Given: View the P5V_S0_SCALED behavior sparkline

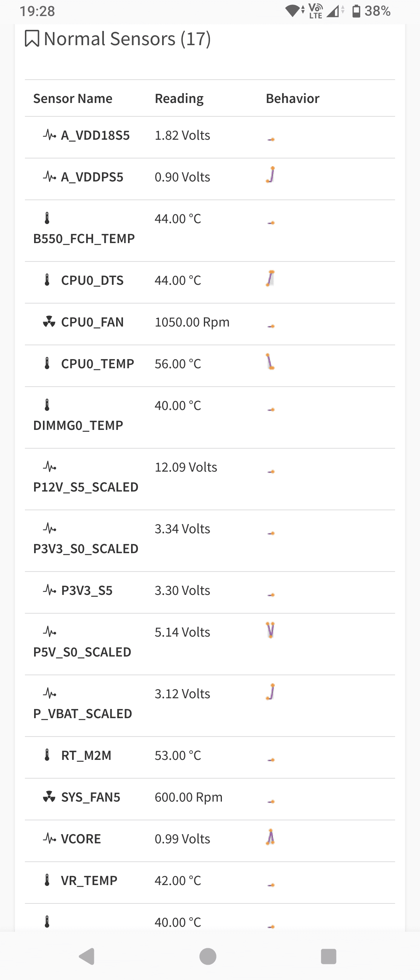Looking at the screenshot, I should click(271, 630).
